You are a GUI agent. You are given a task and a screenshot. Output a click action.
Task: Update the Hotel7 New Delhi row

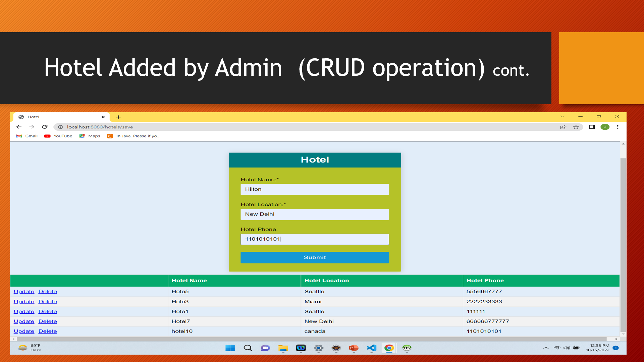pos(24,321)
